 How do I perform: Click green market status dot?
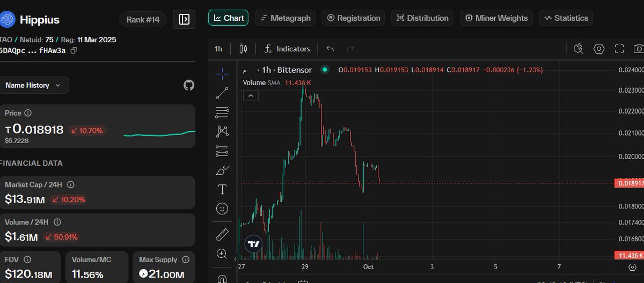(x=324, y=70)
